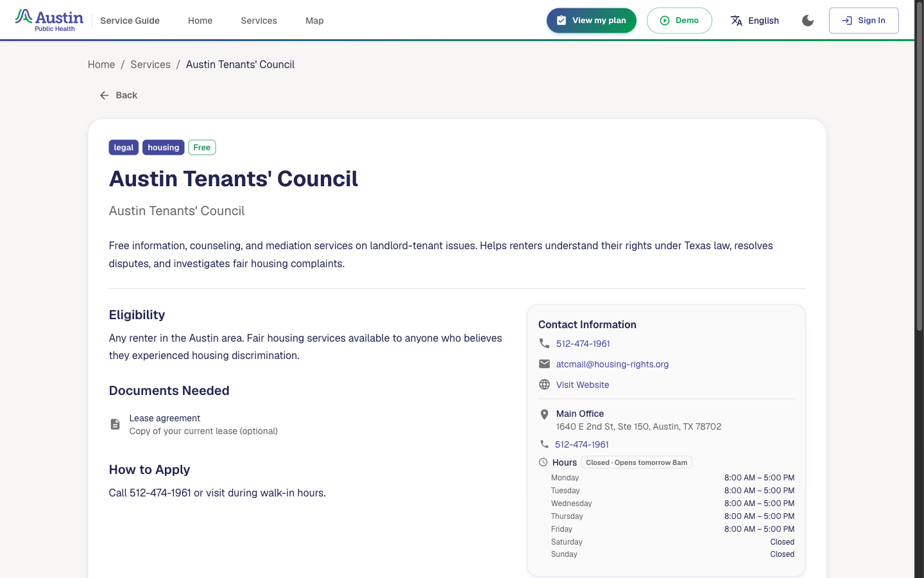Click the Austin Public Health logo
Viewport: 924px width, 578px height.
point(49,20)
